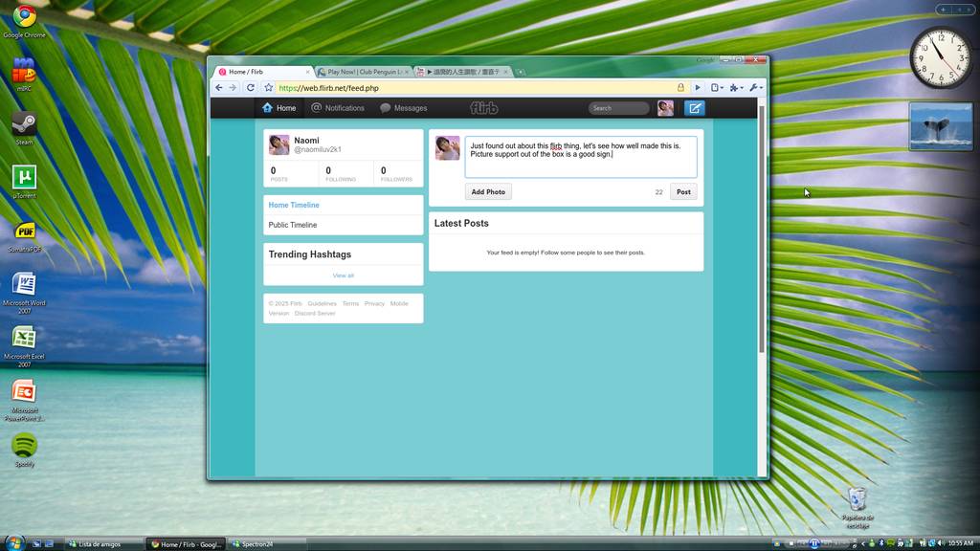
Task: Click the address bar URL
Action: 329,88
